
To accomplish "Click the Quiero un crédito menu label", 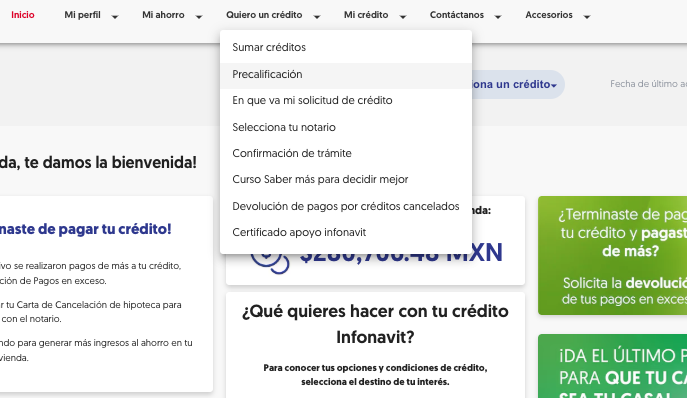I will pos(264,15).
